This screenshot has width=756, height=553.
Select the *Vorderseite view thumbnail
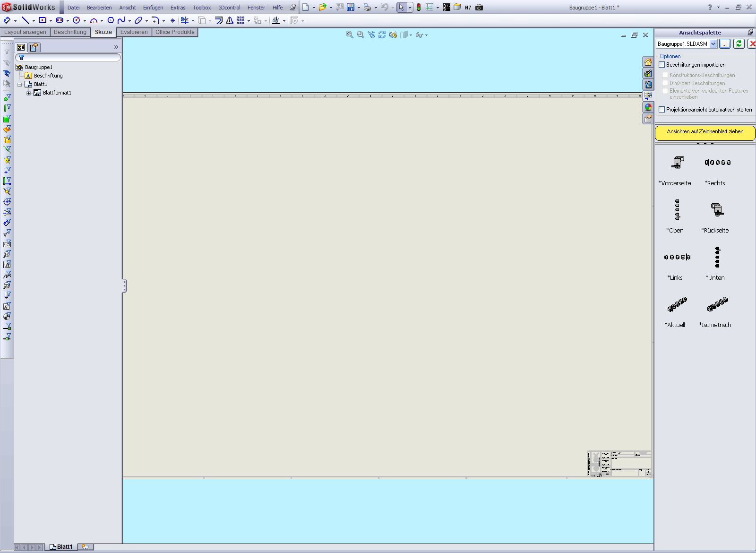(677, 163)
